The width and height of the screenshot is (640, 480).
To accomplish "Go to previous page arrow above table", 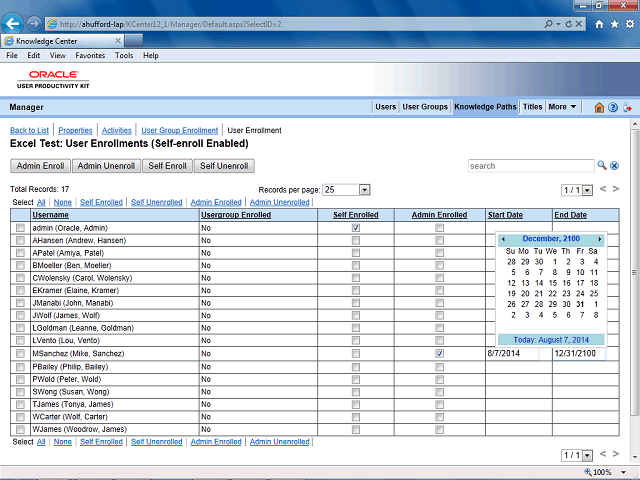I will click(603, 189).
